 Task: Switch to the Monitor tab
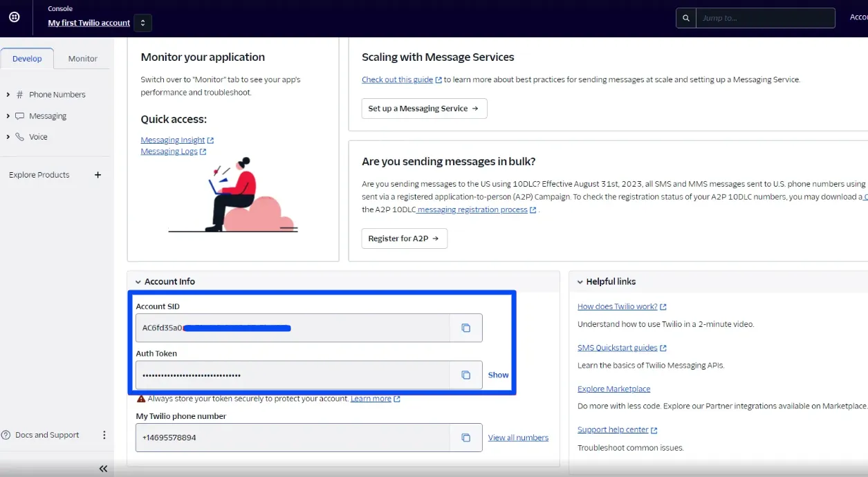83,59
